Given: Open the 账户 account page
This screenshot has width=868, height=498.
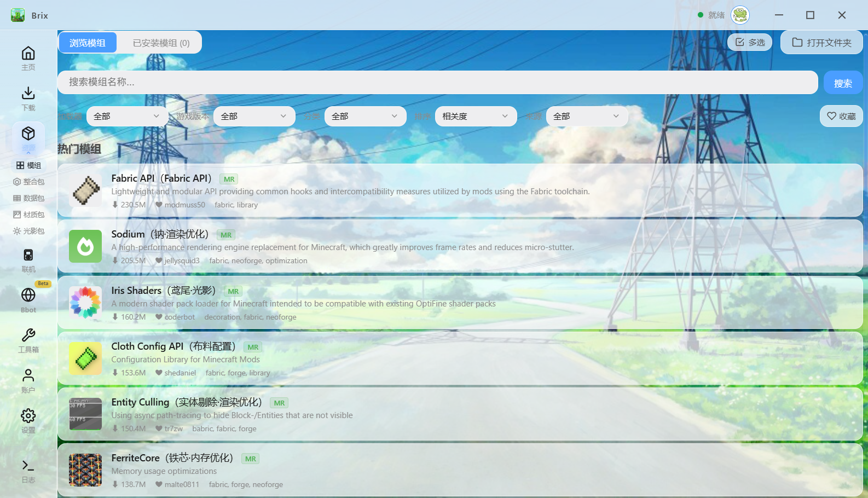Looking at the screenshot, I should 28,381.
